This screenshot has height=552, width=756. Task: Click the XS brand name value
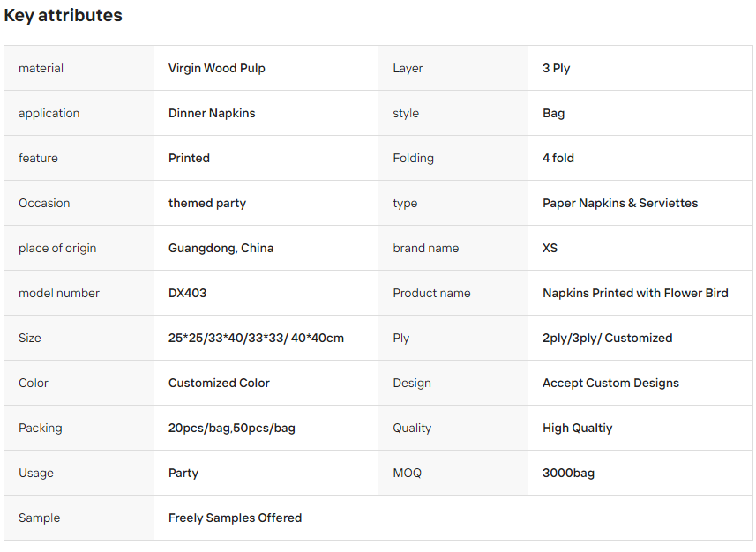coord(550,249)
